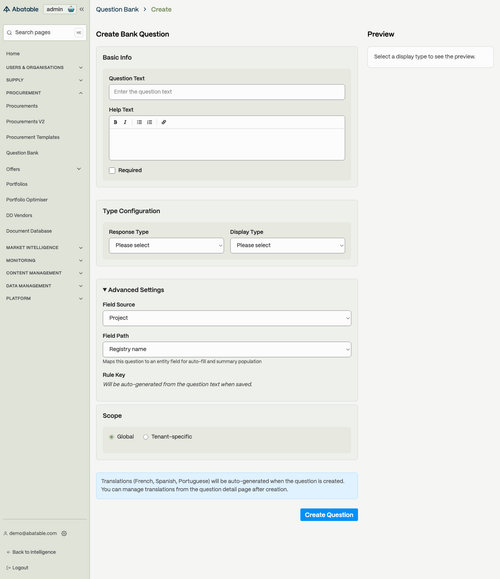
Task: Click the Create Question button
Action: click(x=329, y=515)
